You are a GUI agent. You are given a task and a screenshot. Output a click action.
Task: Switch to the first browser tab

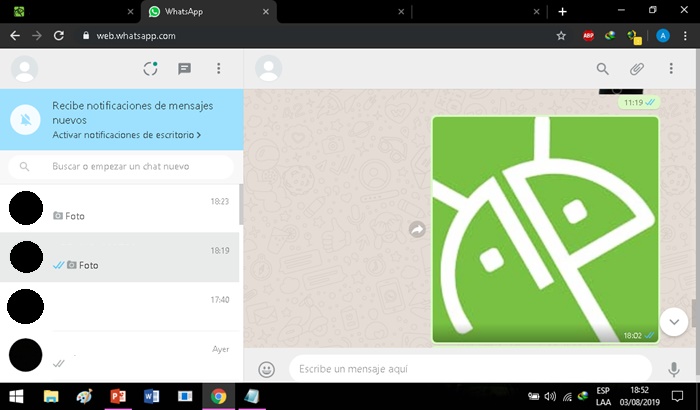(x=71, y=12)
